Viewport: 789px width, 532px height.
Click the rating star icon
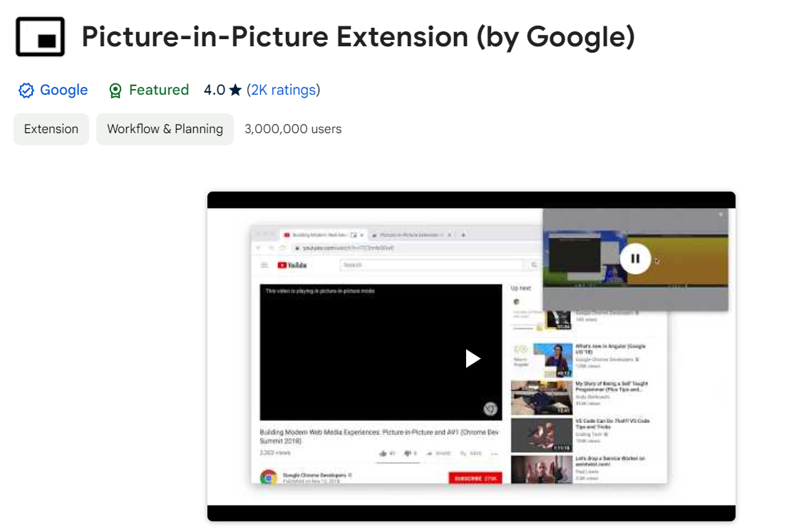pyautogui.click(x=235, y=90)
